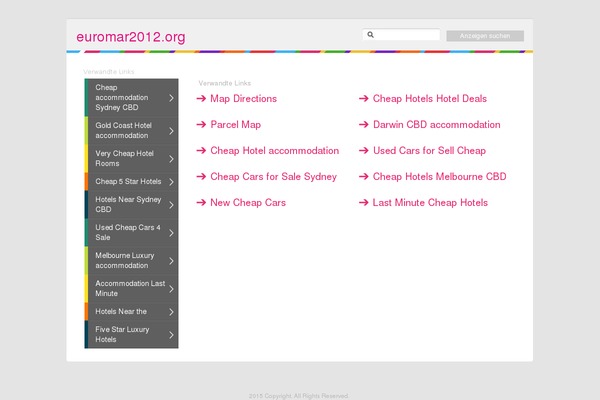Open Cheap 5 Star Hotels sidebar item
The width and height of the screenshot is (600, 400).
[x=131, y=181]
